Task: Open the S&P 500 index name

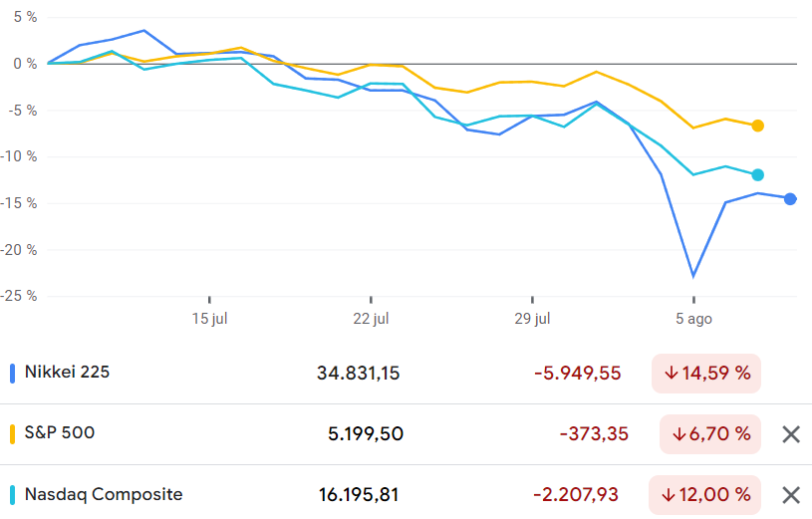Action: [x=60, y=433]
